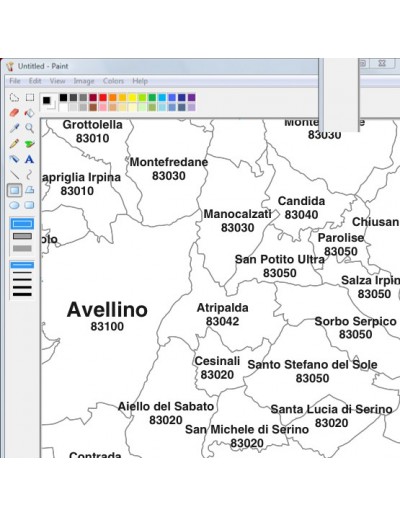Choose the Eraser tool
The height and width of the screenshot is (517, 400).
[14, 113]
